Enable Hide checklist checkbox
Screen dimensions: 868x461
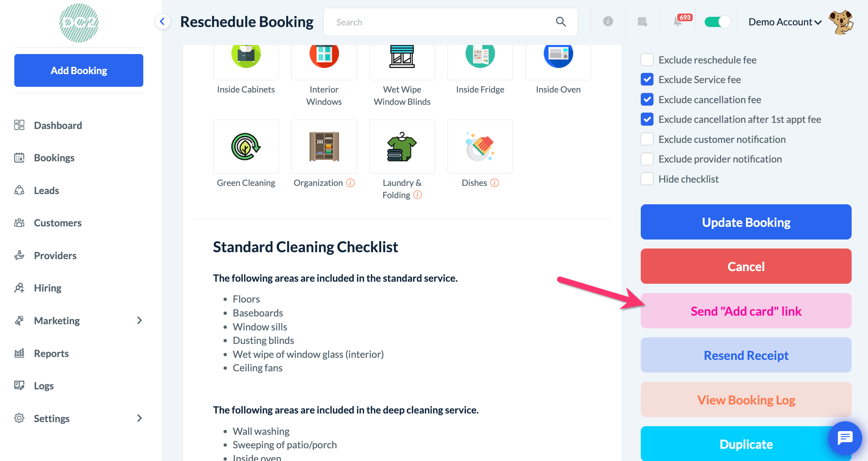coord(647,179)
